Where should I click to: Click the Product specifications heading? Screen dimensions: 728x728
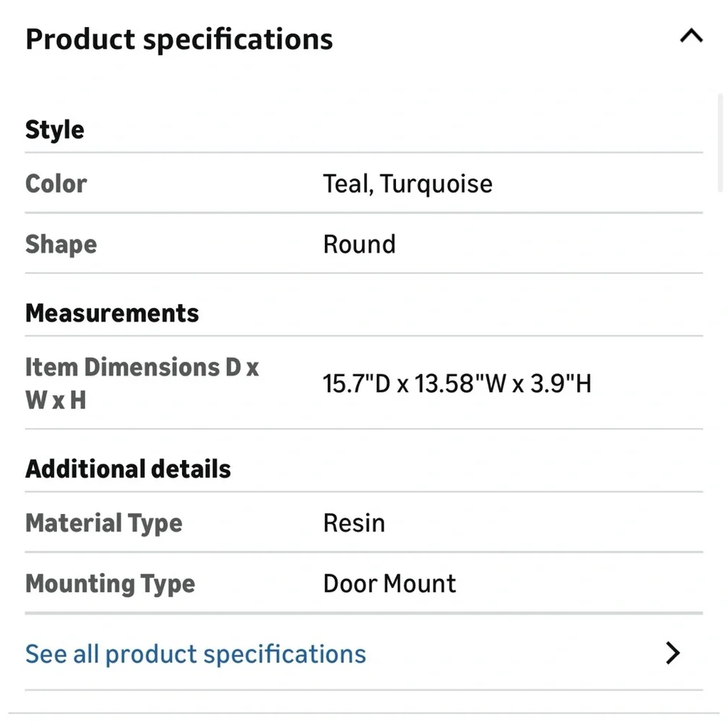pyautogui.click(x=179, y=39)
